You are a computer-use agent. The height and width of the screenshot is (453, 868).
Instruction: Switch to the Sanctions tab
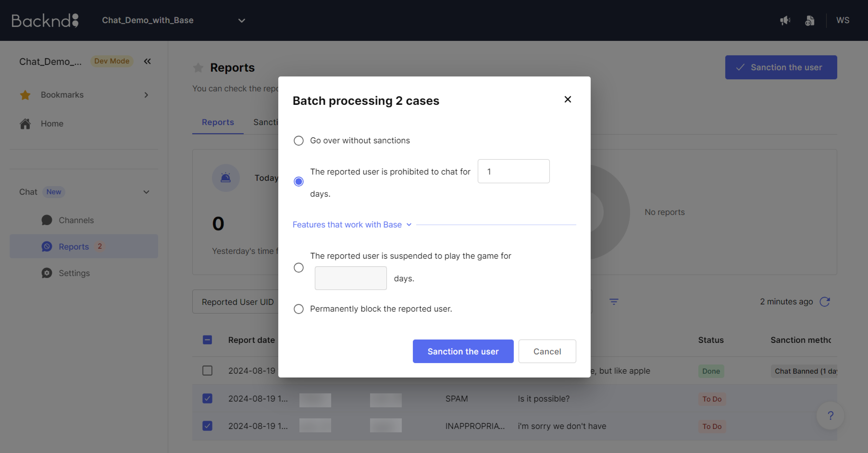pyautogui.click(x=266, y=122)
